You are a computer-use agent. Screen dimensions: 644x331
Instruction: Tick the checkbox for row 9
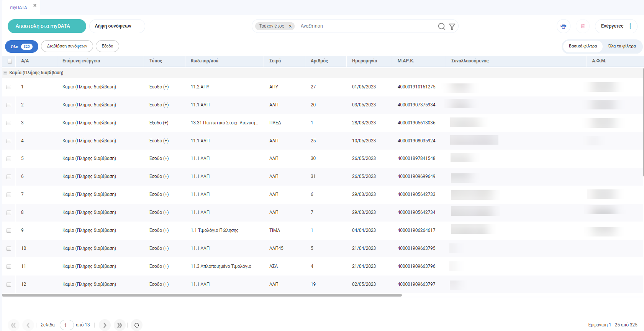pyautogui.click(x=9, y=231)
